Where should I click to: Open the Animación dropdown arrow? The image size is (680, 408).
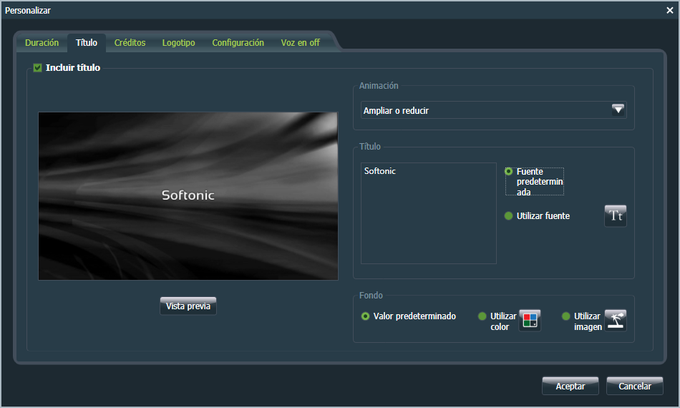[618, 110]
